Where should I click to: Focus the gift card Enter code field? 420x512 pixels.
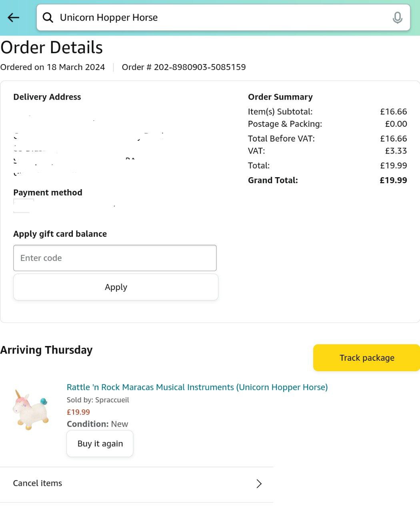(115, 258)
